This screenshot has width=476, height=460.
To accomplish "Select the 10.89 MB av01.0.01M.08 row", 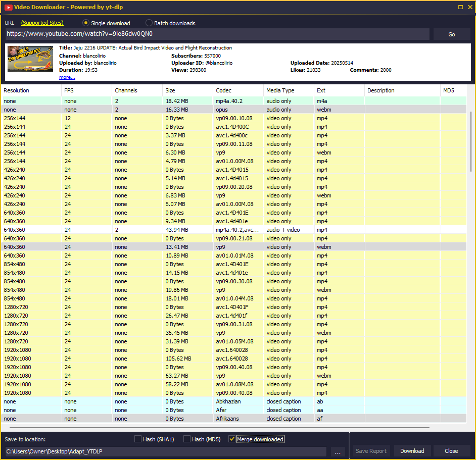I will (x=234, y=255).
